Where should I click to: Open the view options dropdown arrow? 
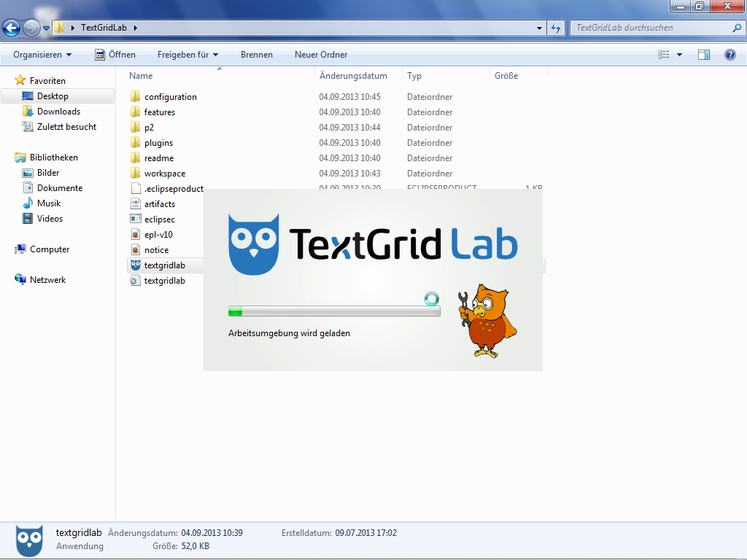tap(679, 55)
